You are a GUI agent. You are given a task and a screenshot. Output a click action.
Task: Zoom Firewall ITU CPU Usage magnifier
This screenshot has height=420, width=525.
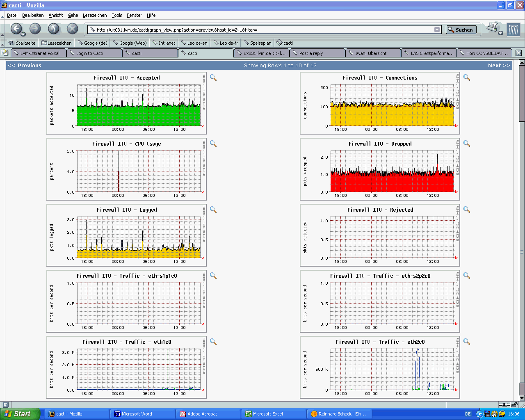pos(213,144)
